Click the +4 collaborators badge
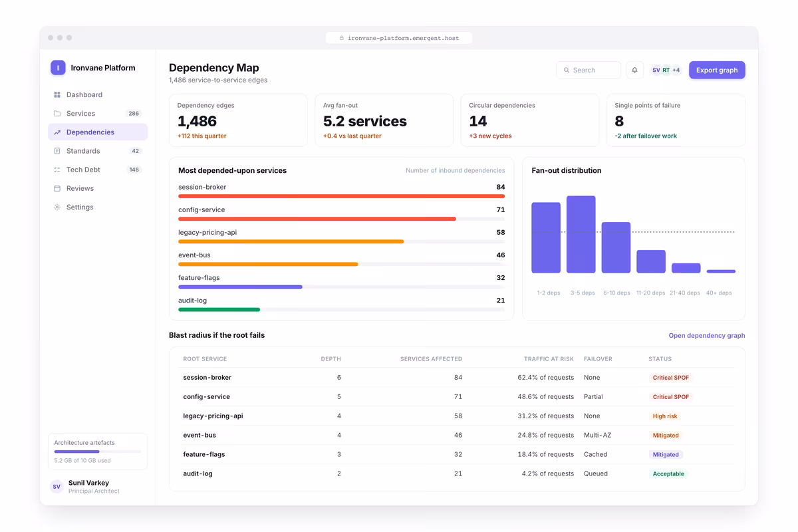 676,70
